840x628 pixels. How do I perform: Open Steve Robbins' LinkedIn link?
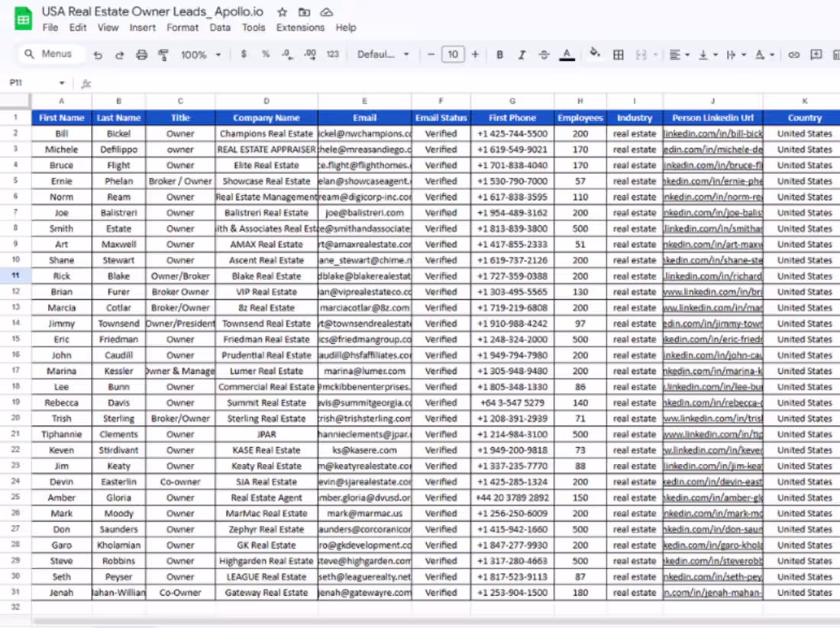(x=713, y=561)
